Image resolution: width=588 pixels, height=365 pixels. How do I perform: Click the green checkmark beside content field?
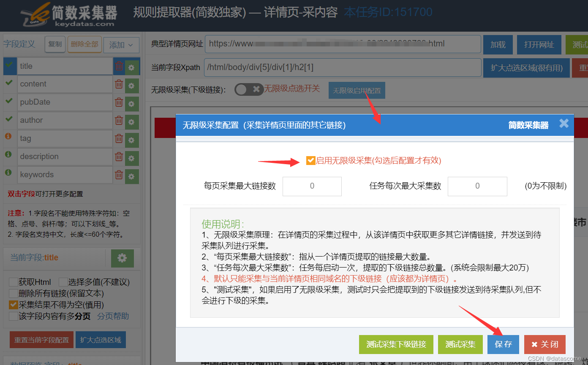[x=8, y=83]
